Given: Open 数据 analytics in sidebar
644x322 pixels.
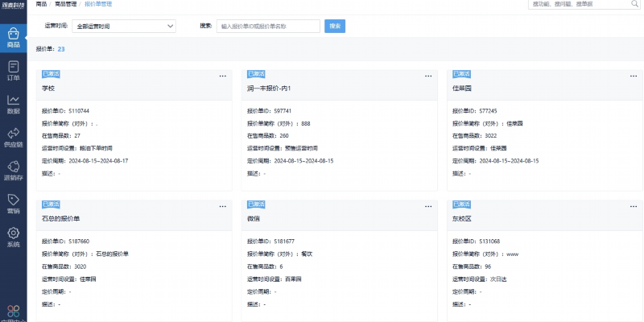Looking at the screenshot, I should pos(13,104).
